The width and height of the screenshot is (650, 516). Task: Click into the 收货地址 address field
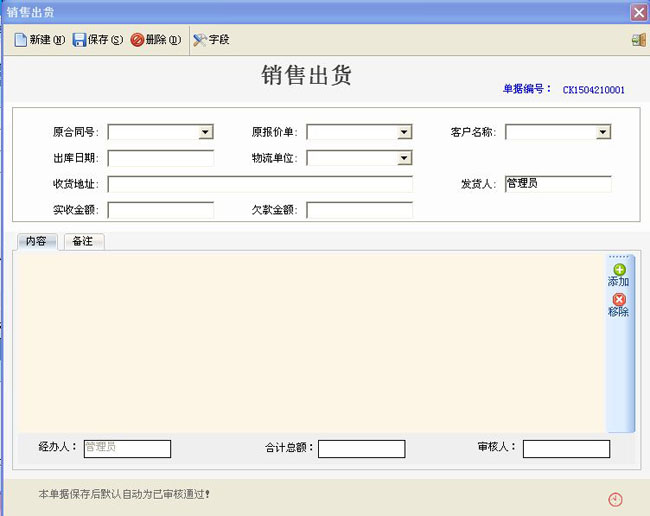click(x=260, y=184)
